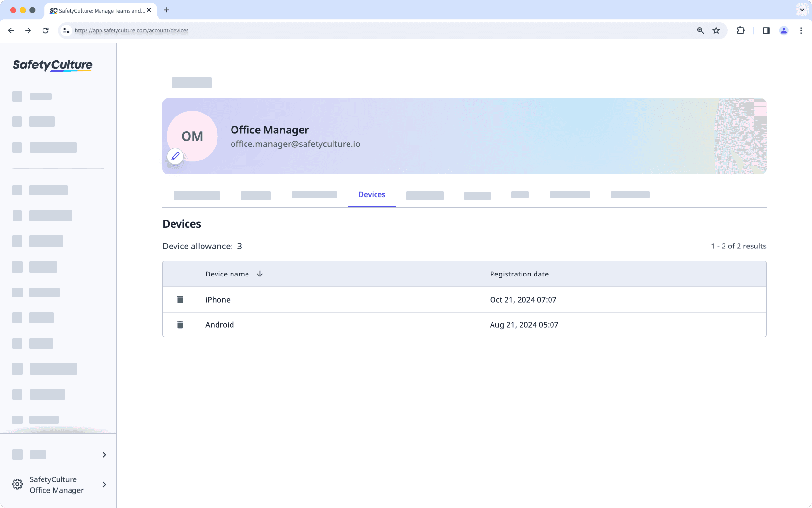The width and height of the screenshot is (812, 508).
Task: Open the zoom icon in the address bar
Action: [x=700, y=30]
